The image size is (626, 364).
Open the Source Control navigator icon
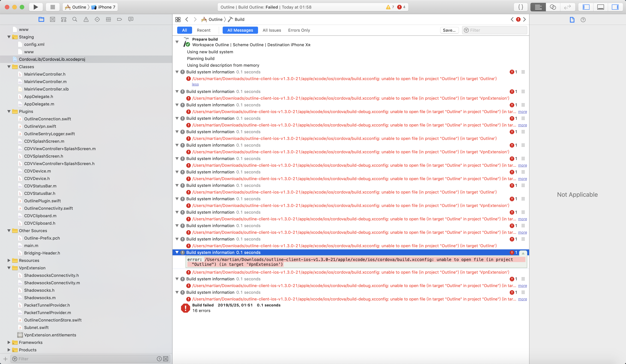coord(52,19)
